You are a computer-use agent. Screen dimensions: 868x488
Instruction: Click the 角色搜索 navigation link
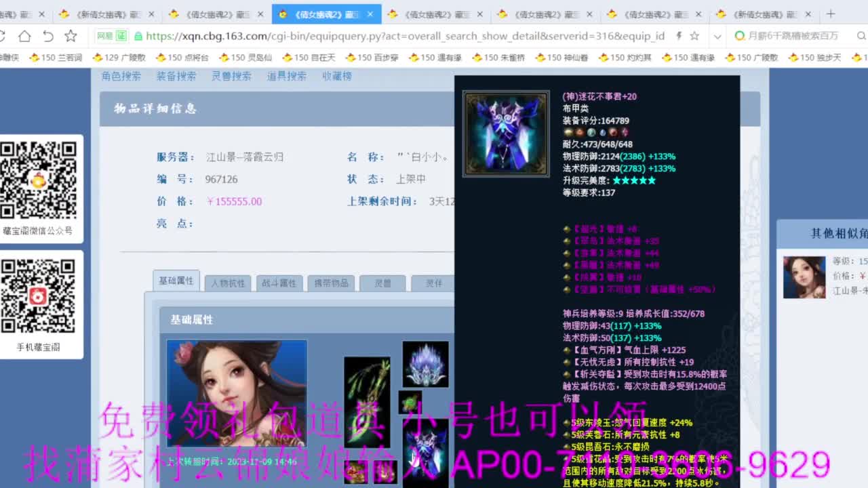121,77
